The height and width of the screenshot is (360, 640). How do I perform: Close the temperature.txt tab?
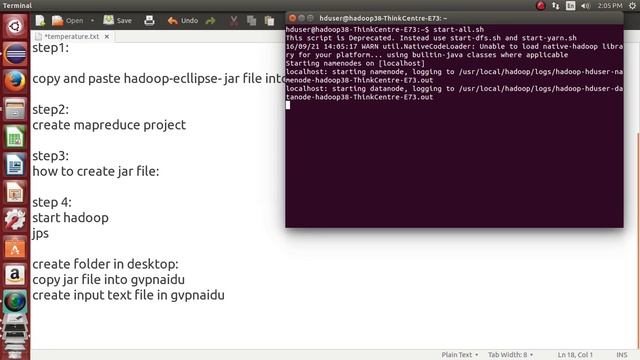click(107, 36)
